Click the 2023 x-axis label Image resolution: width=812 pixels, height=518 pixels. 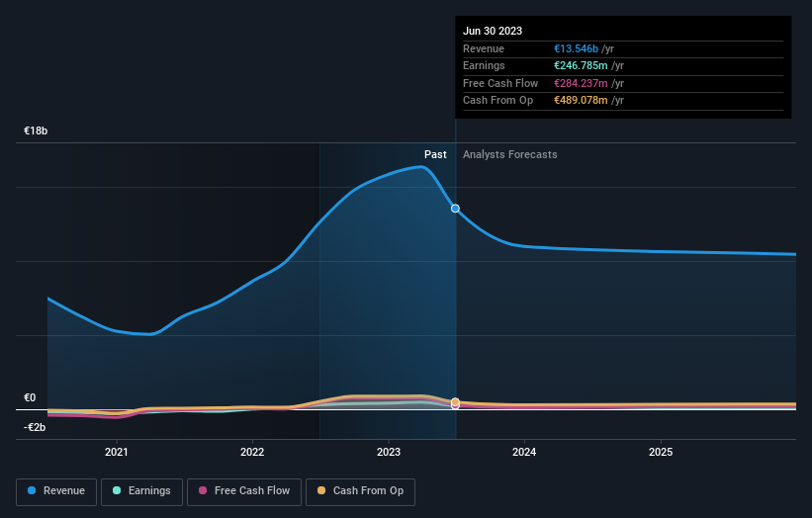(389, 453)
